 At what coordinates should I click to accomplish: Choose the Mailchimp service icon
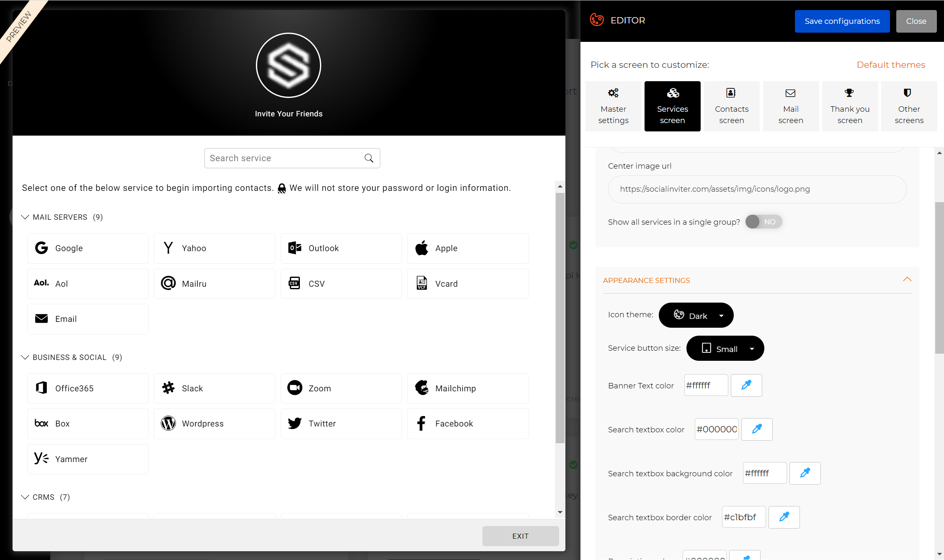(422, 388)
